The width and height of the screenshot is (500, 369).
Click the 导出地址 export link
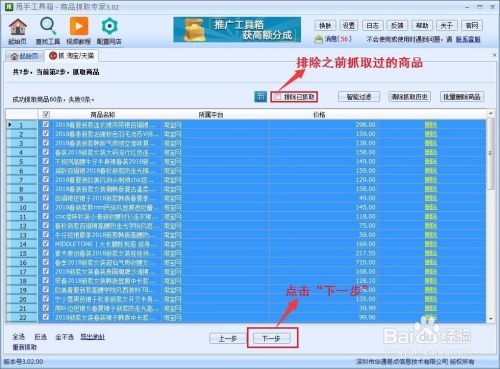[x=93, y=337]
